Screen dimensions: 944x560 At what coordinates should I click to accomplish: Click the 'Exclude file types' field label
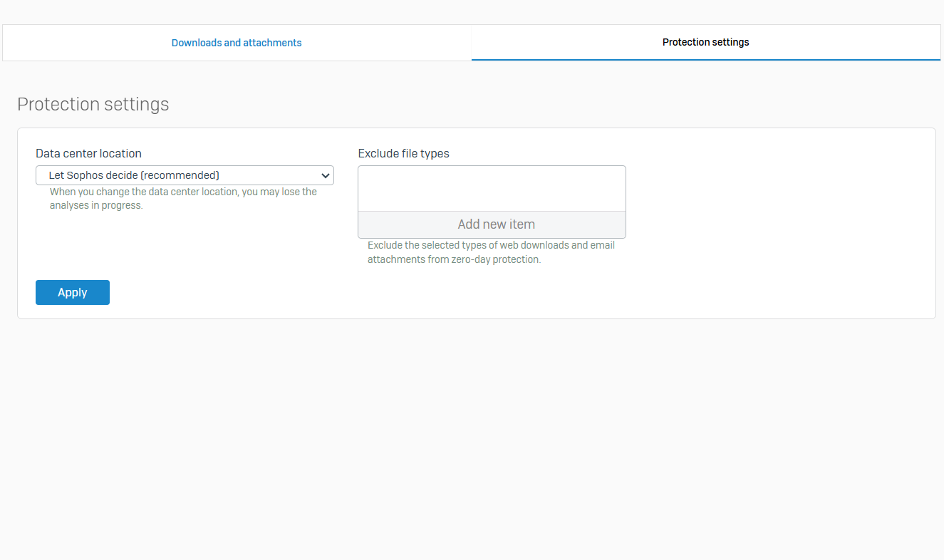pyautogui.click(x=403, y=153)
